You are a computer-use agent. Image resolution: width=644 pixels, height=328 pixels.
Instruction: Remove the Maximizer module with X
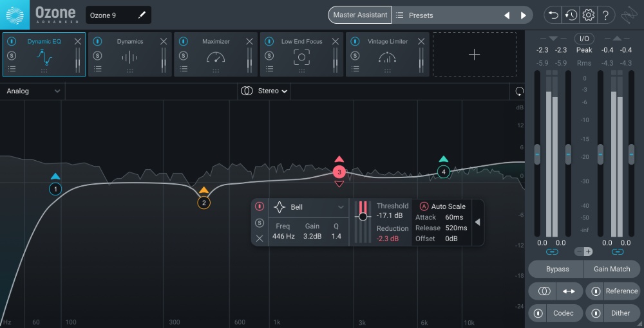(249, 41)
